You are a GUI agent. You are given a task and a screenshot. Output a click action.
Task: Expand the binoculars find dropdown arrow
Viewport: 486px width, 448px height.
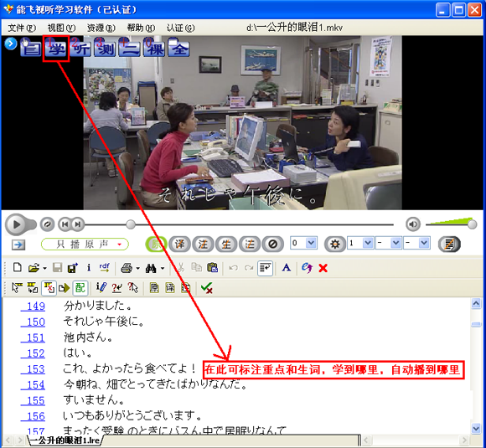[163, 268]
